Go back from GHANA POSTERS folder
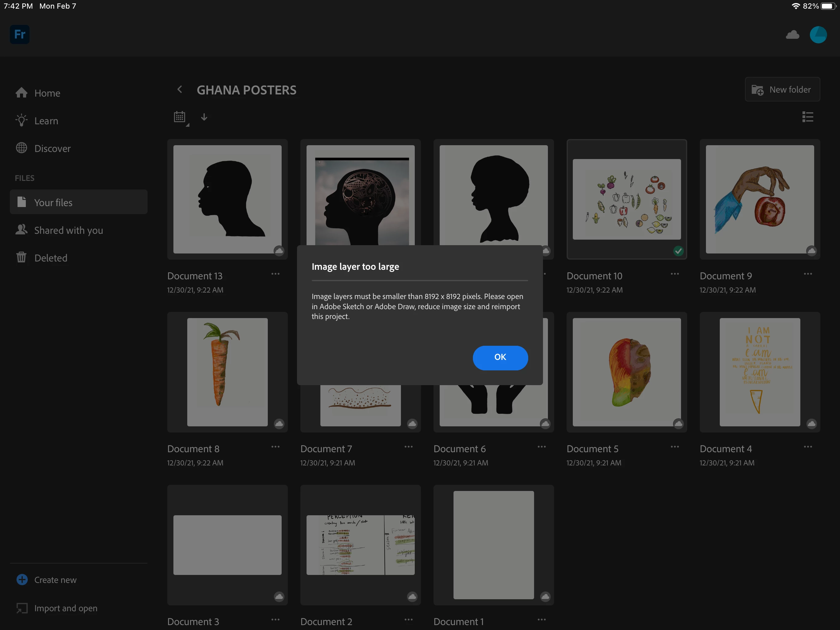 coord(180,90)
